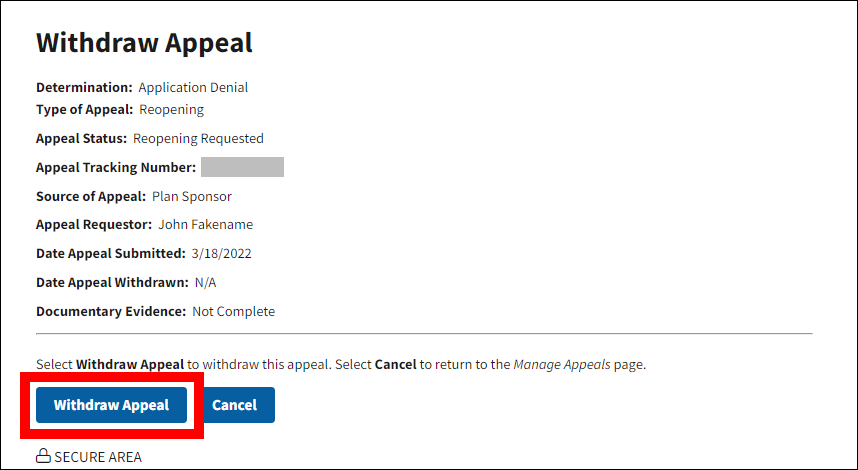Click the Application Denial value text
This screenshot has width=858, height=470.
tap(193, 87)
